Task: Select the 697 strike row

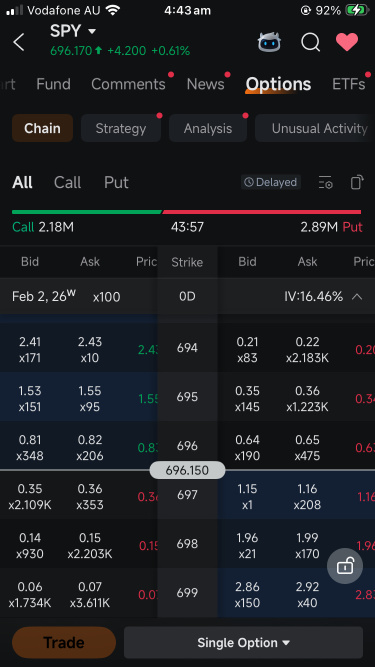Action: click(187, 495)
